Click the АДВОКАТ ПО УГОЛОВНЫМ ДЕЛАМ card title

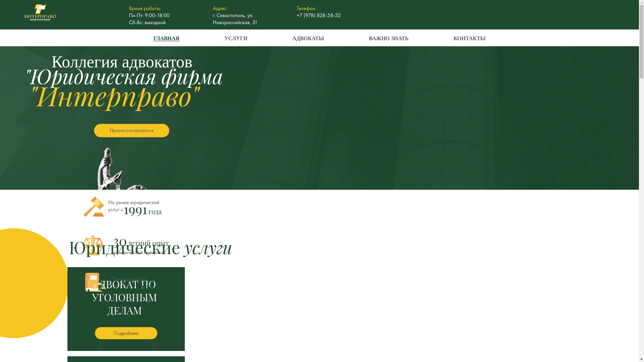(124, 297)
